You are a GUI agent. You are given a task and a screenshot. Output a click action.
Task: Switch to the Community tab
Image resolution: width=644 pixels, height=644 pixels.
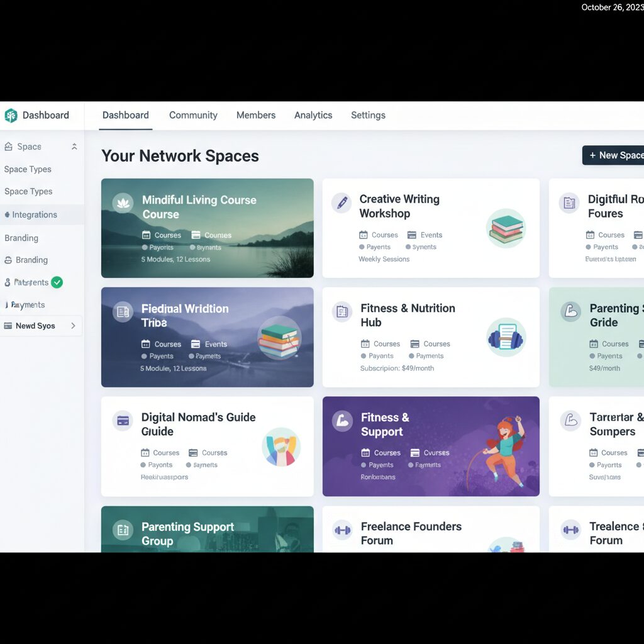[x=193, y=115]
